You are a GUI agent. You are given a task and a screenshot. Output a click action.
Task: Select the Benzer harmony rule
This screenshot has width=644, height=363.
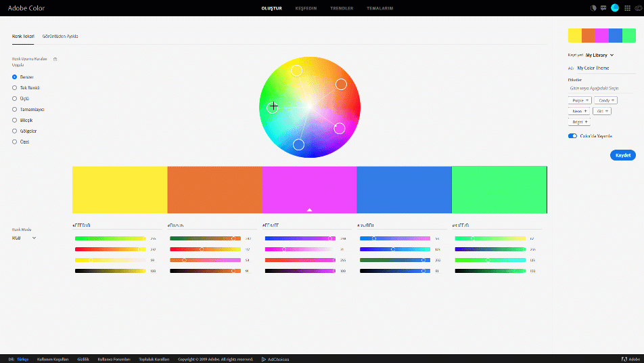click(15, 77)
